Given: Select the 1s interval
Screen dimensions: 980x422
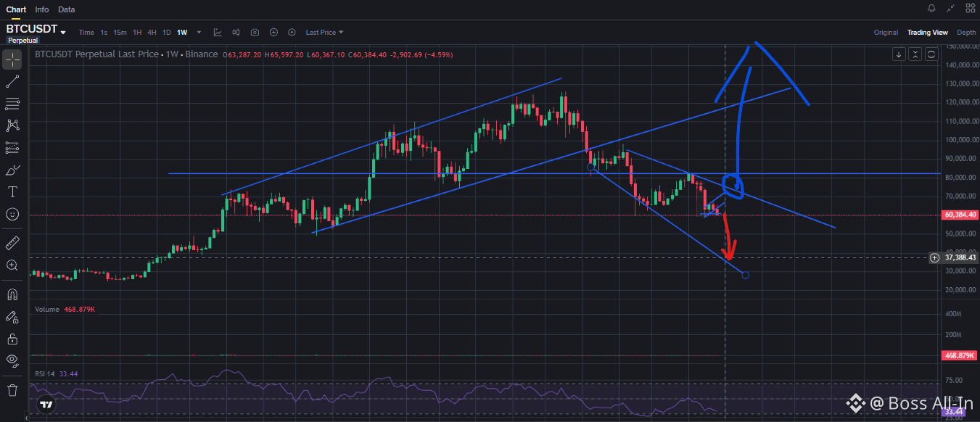Looking at the screenshot, I should 104,32.
